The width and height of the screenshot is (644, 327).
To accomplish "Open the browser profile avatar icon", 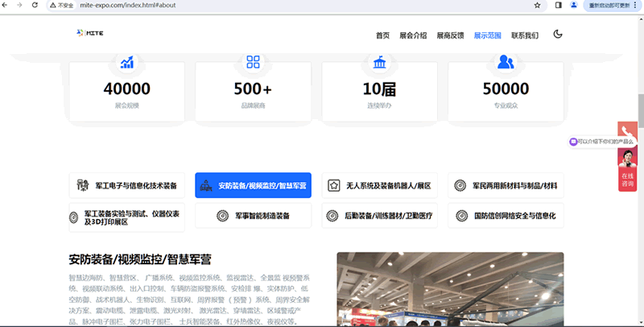I will click(574, 5).
